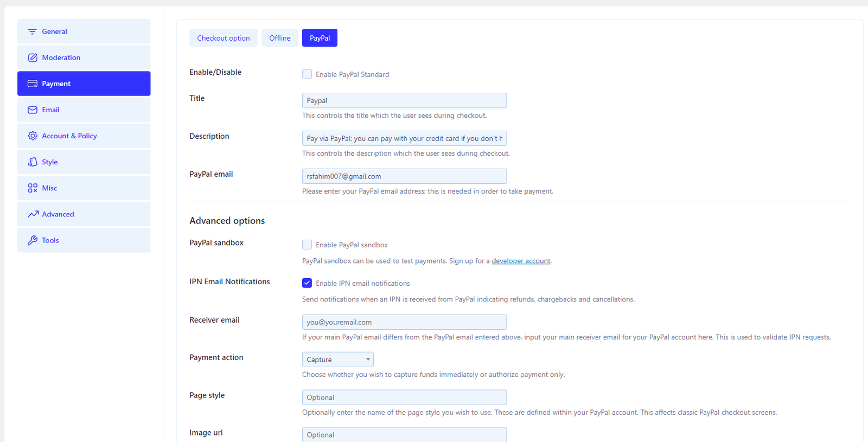Click the Style swatch icon
The width and height of the screenshot is (868, 442).
pyautogui.click(x=33, y=162)
